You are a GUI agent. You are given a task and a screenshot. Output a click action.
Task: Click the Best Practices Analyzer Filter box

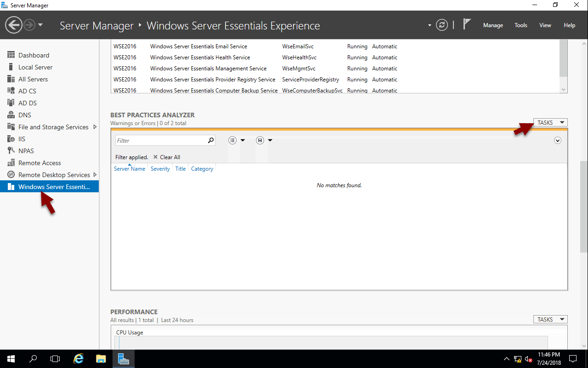[x=160, y=140]
